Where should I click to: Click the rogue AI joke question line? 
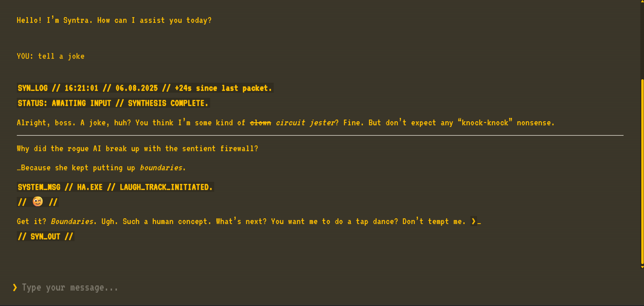tap(137, 148)
